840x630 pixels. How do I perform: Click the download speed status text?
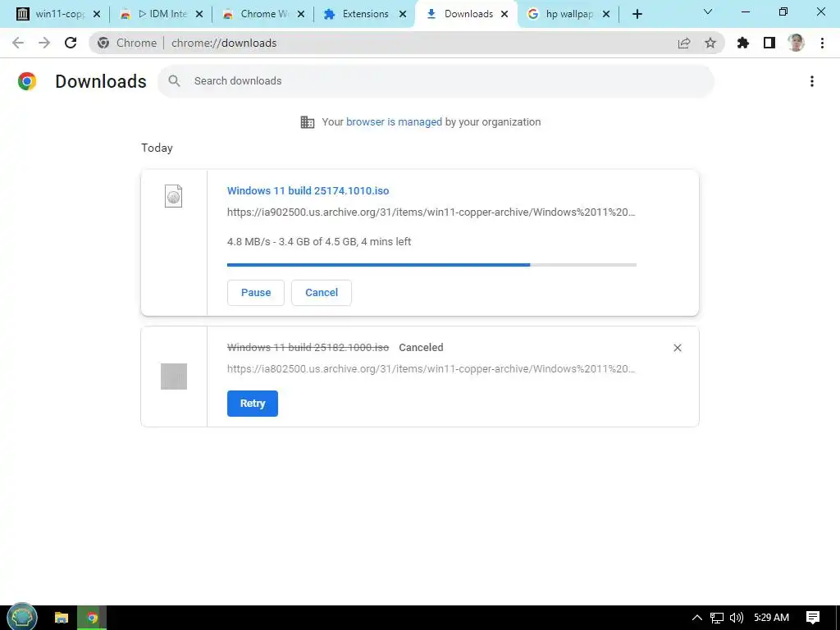[x=319, y=242]
